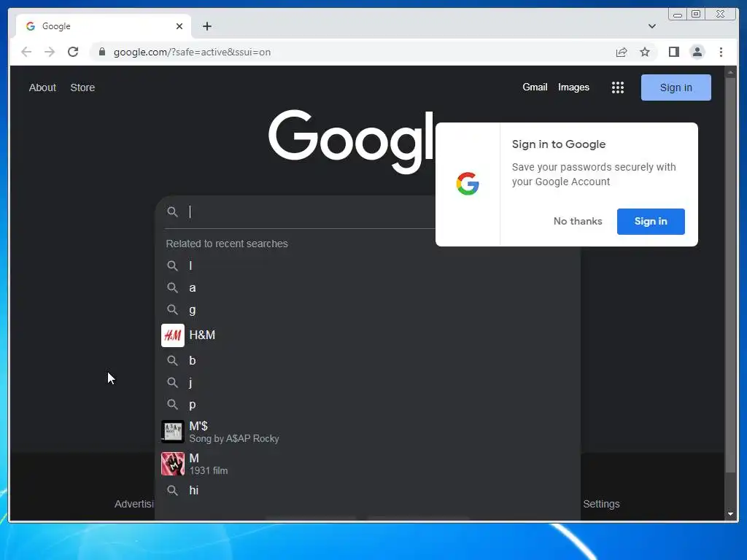This screenshot has height=560, width=747.
Task: Select the 'hi' search suggestion
Action: [x=368, y=490]
